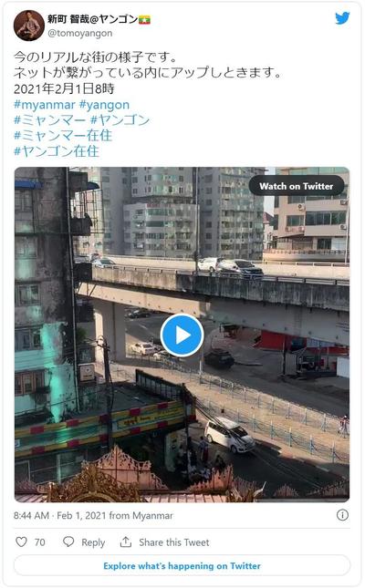The height and width of the screenshot is (588, 365).
Task: Open the #ミャンマー hashtag link
Action: 50,120
